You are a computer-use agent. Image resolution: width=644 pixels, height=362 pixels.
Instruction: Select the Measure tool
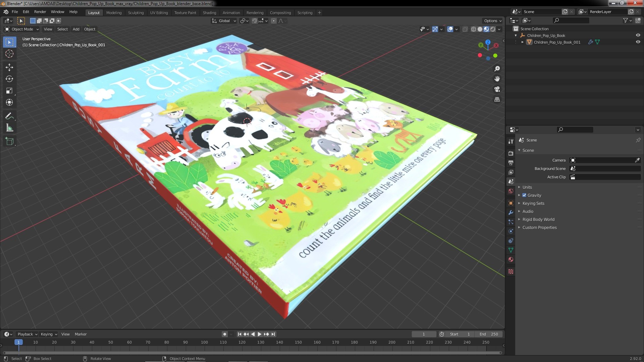coord(9,128)
